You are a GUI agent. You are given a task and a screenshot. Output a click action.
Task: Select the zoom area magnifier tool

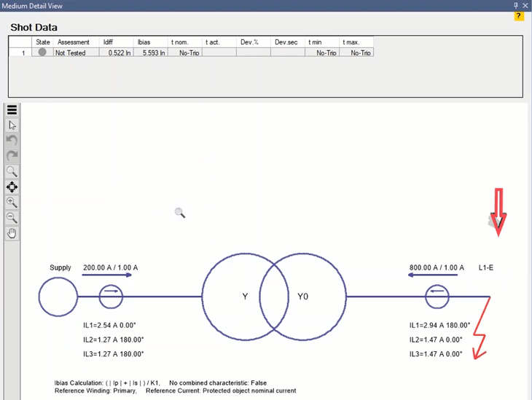(x=12, y=172)
